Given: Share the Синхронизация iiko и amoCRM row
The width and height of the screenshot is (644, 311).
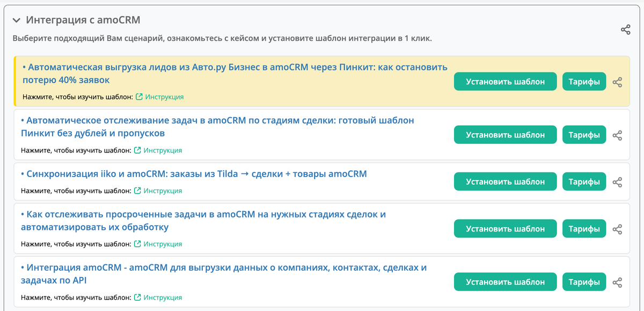Looking at the screenshot, I should coord(618,182).
